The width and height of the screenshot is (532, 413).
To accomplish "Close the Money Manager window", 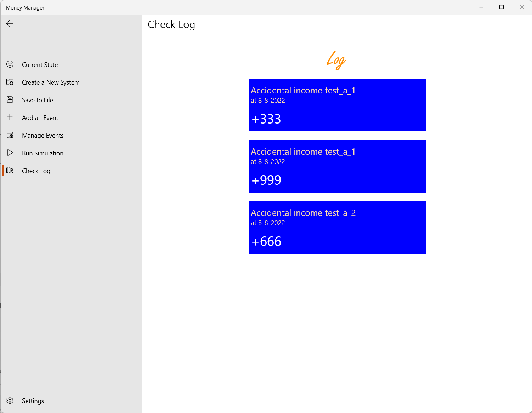I will click(x=522, y=7).
